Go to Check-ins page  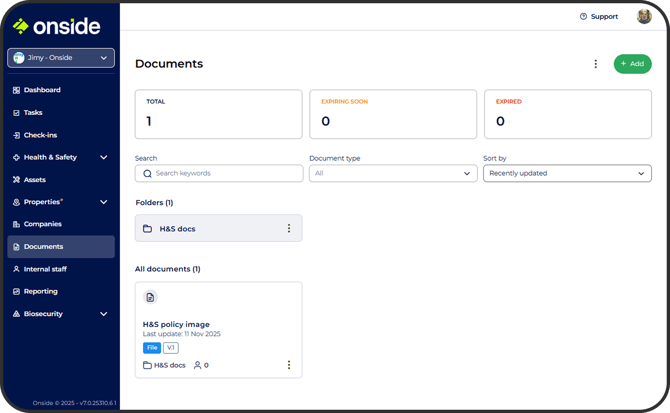coord(40,135)
